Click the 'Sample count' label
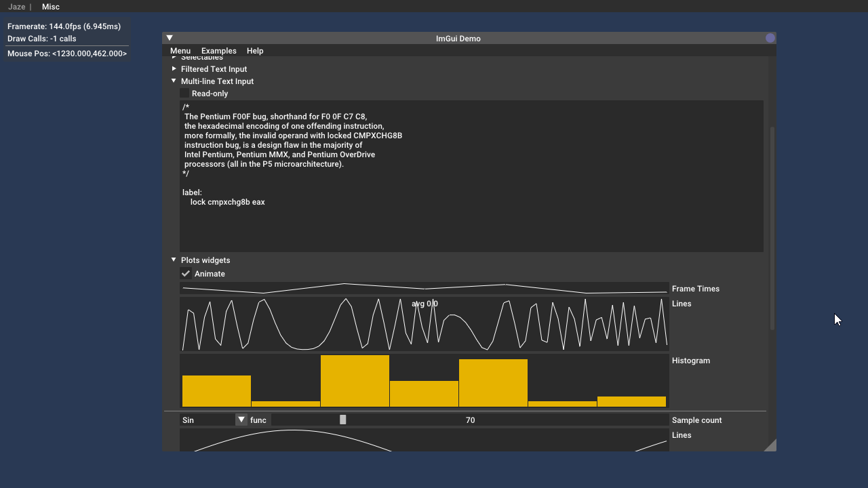Viewport: 868px width, 488px height. (x=696, y=420)
